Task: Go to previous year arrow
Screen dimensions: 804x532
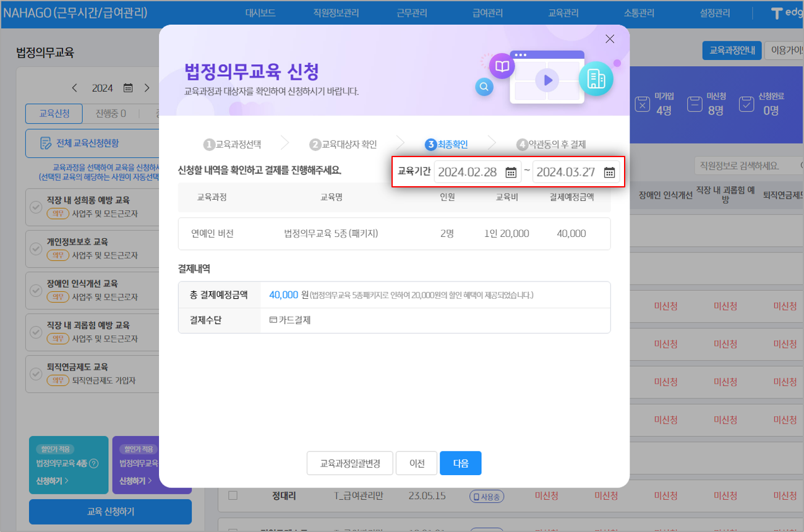Action: tap(75, 88)
